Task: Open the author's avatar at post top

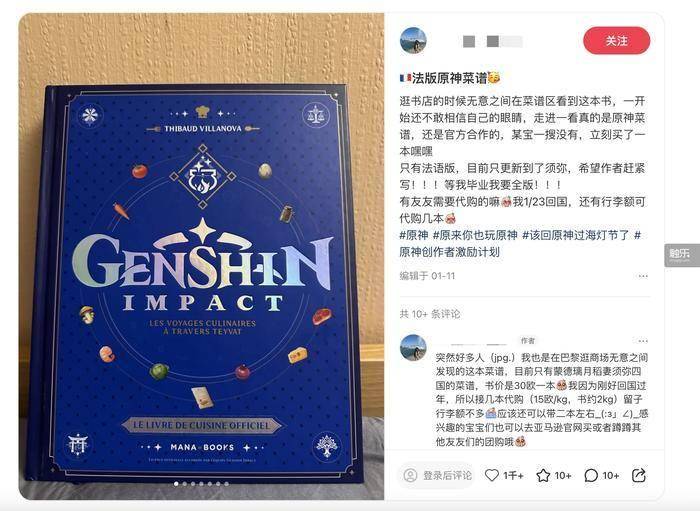Action: coord(413,40)
